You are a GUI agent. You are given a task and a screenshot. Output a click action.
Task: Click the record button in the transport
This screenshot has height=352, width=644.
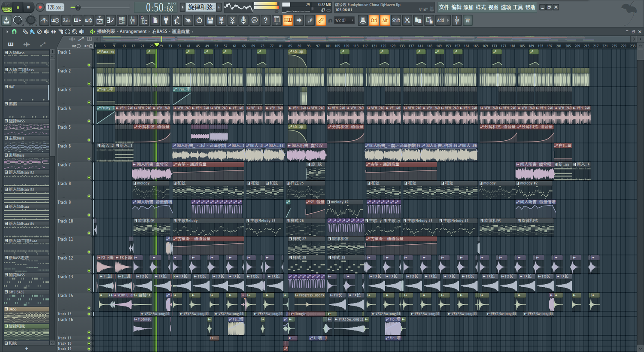39,7
